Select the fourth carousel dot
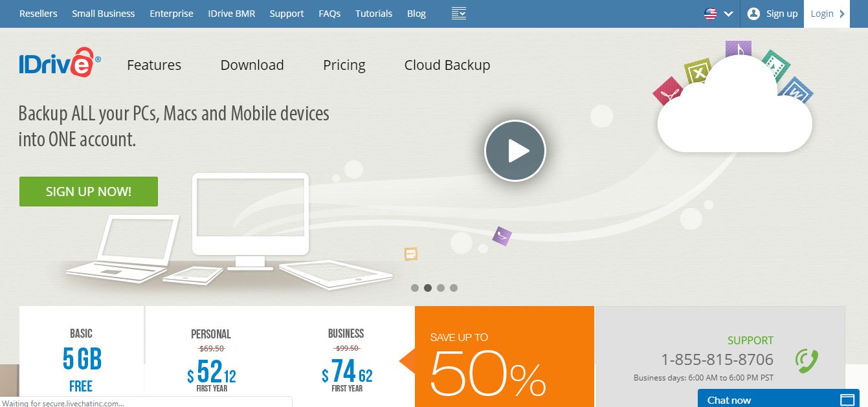 tap(454, 288)
